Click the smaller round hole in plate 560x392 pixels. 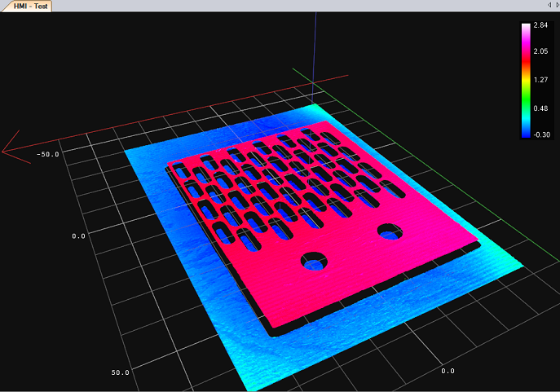[390, 232]
